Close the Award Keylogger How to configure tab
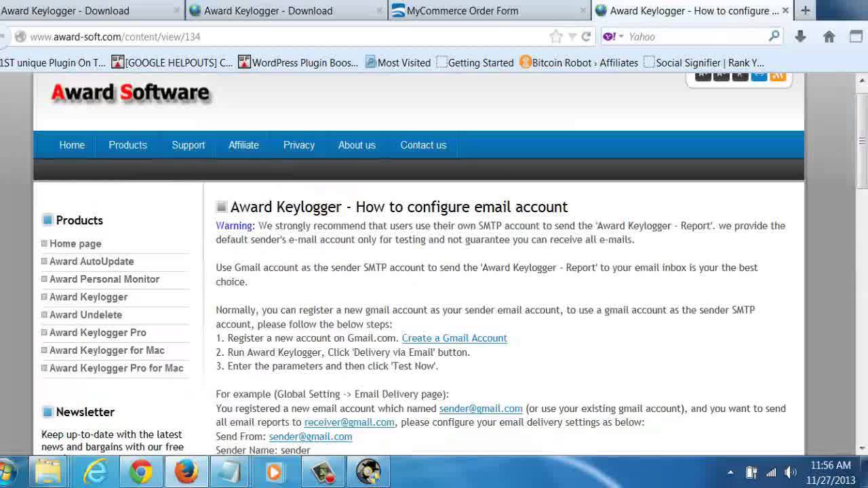 pyautogui.click(x=785, y=10)
